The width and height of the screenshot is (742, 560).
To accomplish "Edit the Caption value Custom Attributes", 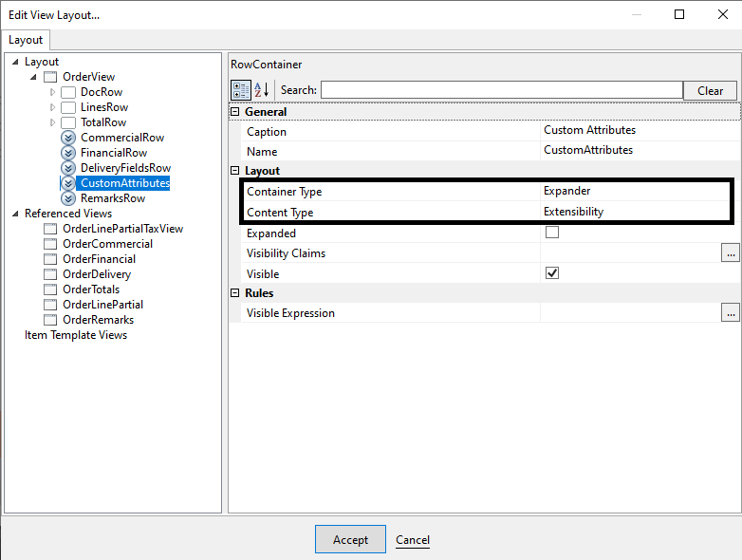I will click(x=589, y=130).
